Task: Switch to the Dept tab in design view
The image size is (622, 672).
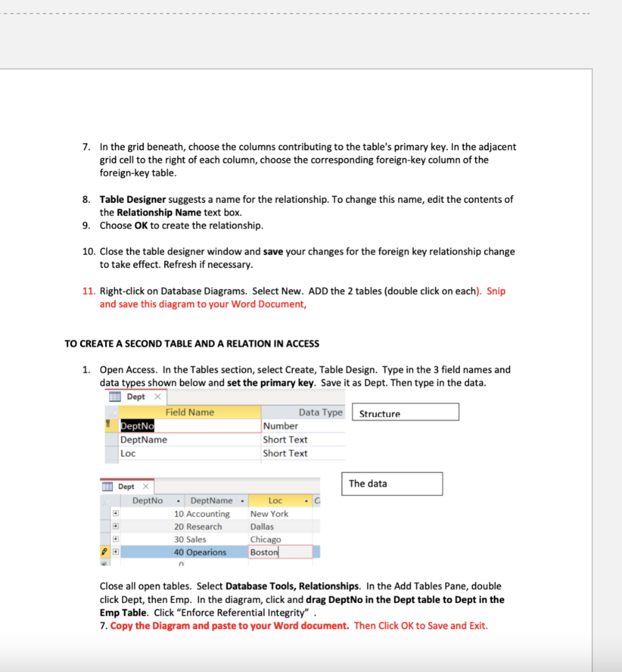Action: click(x=135, y=396)
